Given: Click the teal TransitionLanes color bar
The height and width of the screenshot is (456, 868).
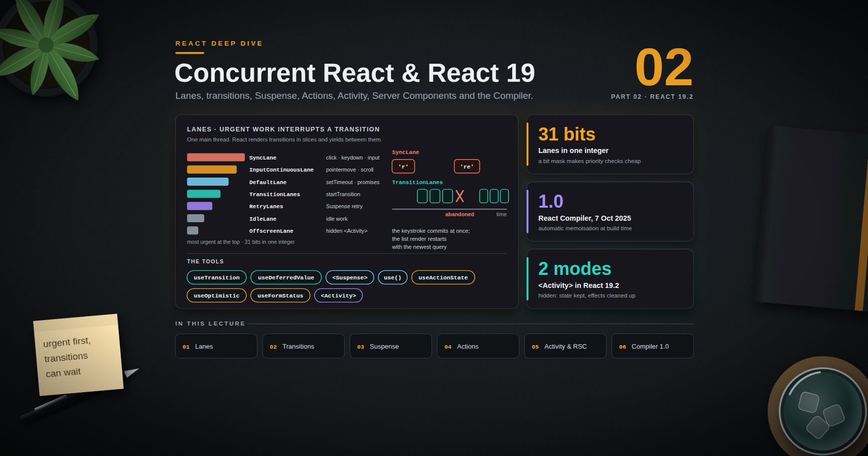Looking at the screenshot, I should [x=204, y=194].
